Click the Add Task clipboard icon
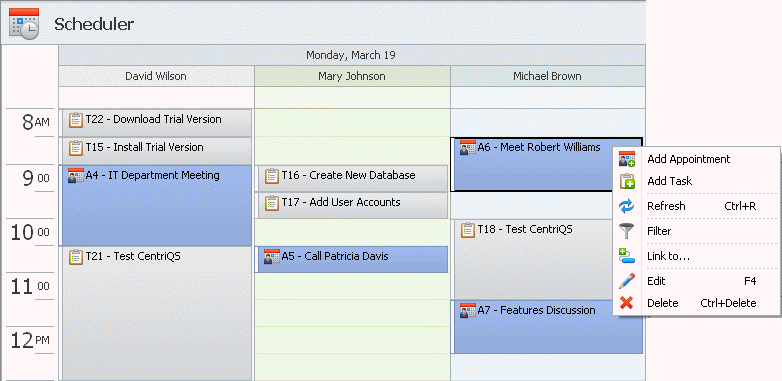 (x=627, y=181)
